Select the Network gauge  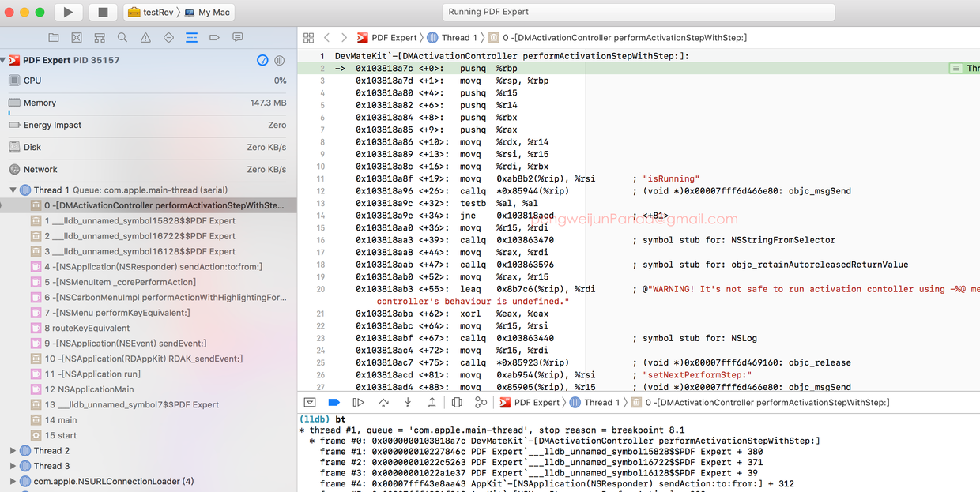pyautogui.click(x=148, y=169)
